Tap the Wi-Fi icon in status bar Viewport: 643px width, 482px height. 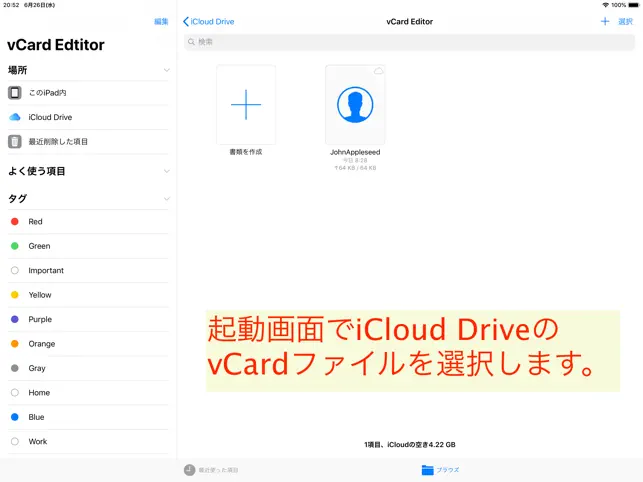pos(605,5)
